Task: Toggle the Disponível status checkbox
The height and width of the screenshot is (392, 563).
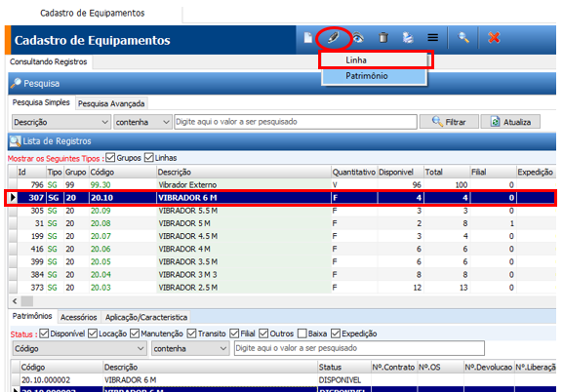Action: (x=44, y=333)
